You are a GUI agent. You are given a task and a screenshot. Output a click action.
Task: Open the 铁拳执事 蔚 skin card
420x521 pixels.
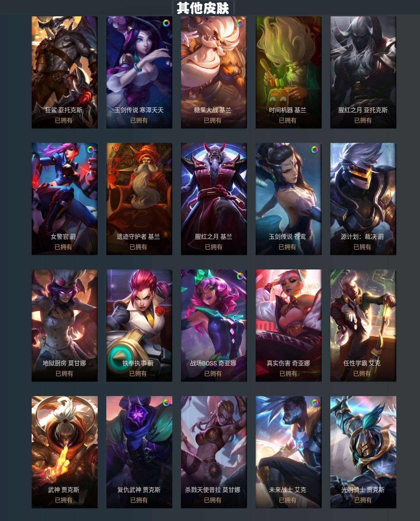click(x=139, y=325)
